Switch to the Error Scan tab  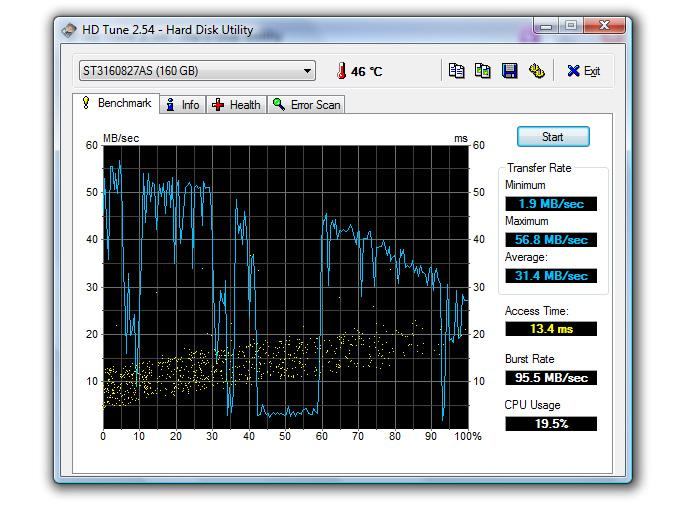click(x=306, y=105)
